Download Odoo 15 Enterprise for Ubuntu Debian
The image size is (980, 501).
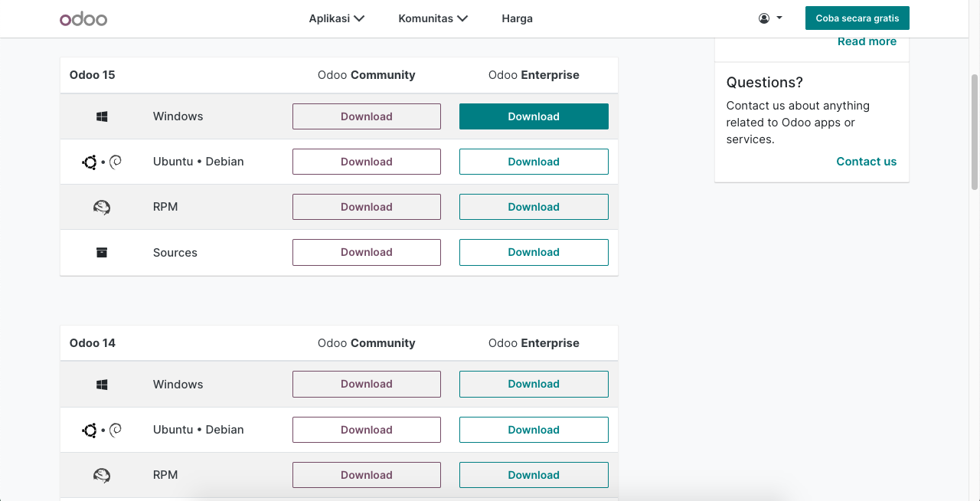tap(534, 162)
